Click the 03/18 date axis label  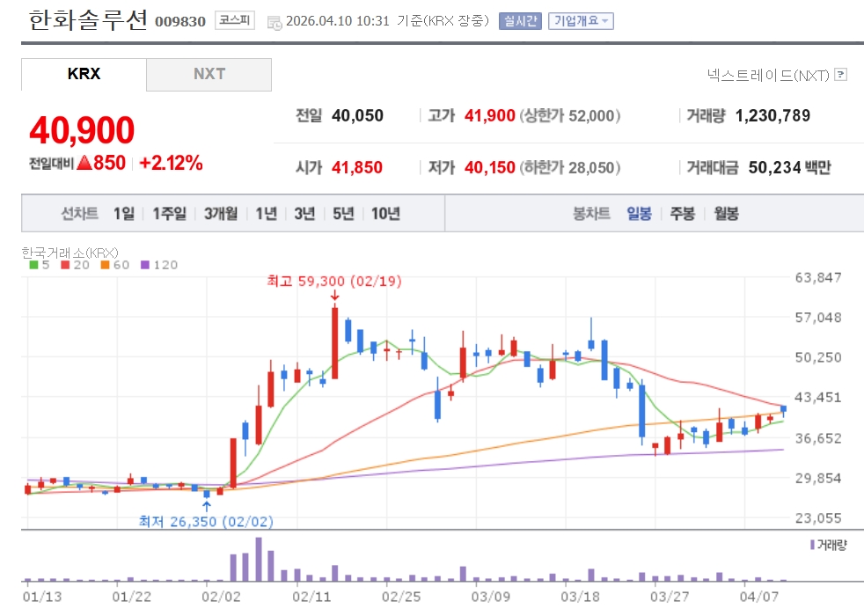pos(580,597)
